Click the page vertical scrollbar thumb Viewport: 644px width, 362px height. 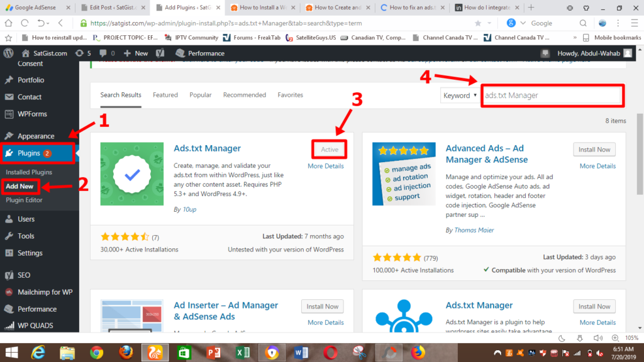[640, 155]
